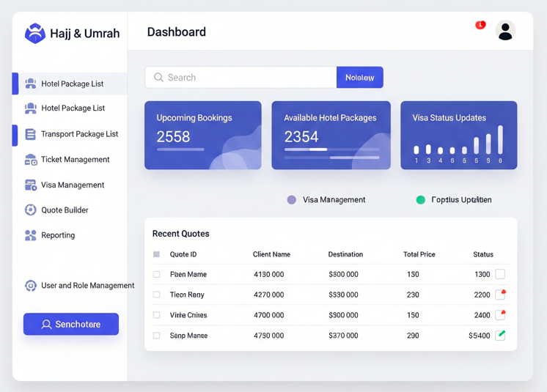Click the Ticket Management sidebar icon
Screen dimensions: 547x392
31,160
